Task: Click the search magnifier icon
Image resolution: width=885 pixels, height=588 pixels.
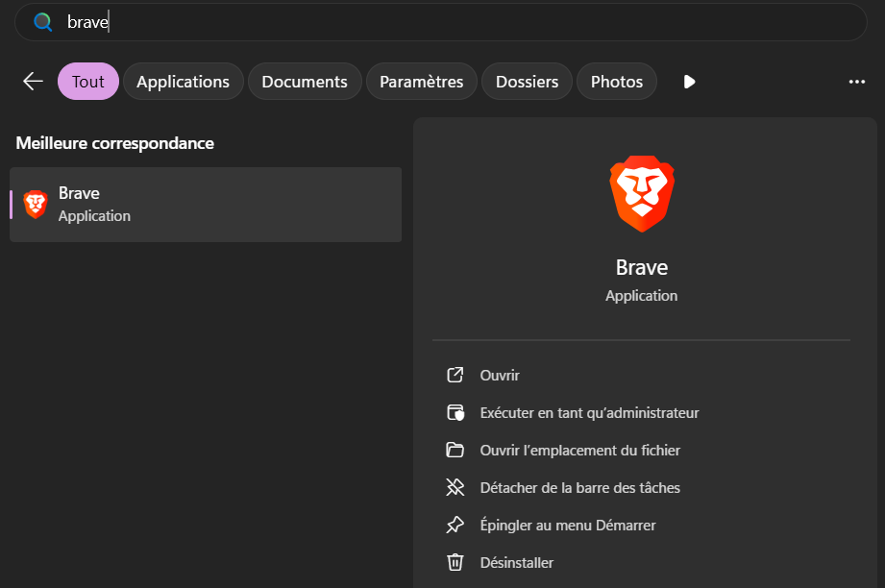Action: point(43,22)
